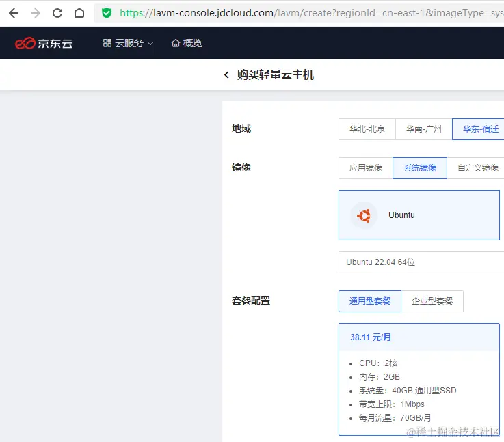Click the CPU：2核 spec line

(x=378, y=363)
